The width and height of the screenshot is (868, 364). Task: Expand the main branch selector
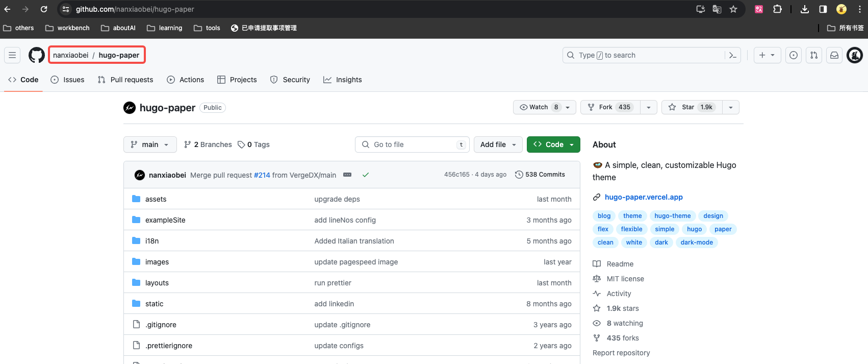click(150, 144)
